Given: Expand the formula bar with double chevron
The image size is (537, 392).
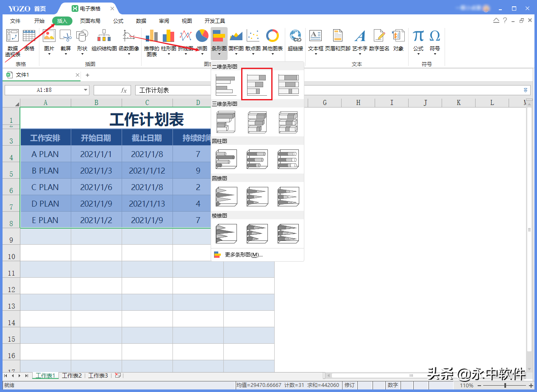Looking at the screenshot, I should click(526, 90).
